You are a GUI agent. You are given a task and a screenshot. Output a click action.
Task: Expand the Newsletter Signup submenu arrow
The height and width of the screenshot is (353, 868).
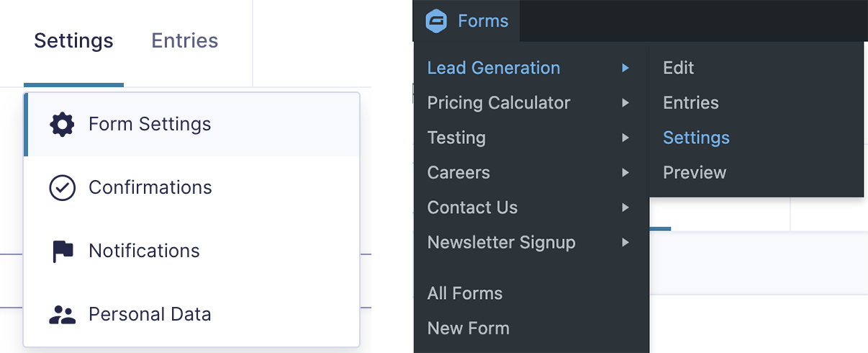click(x=625, y=243)
